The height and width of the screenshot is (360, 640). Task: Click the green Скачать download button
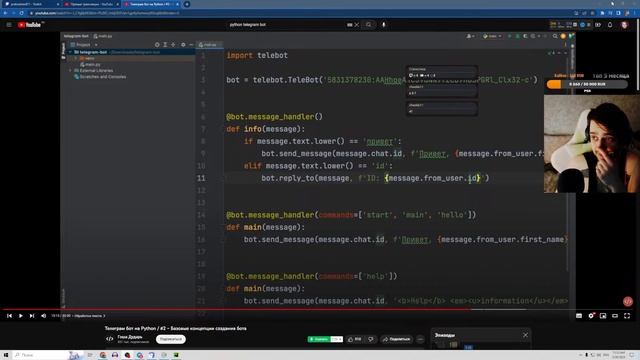(319, 339)
